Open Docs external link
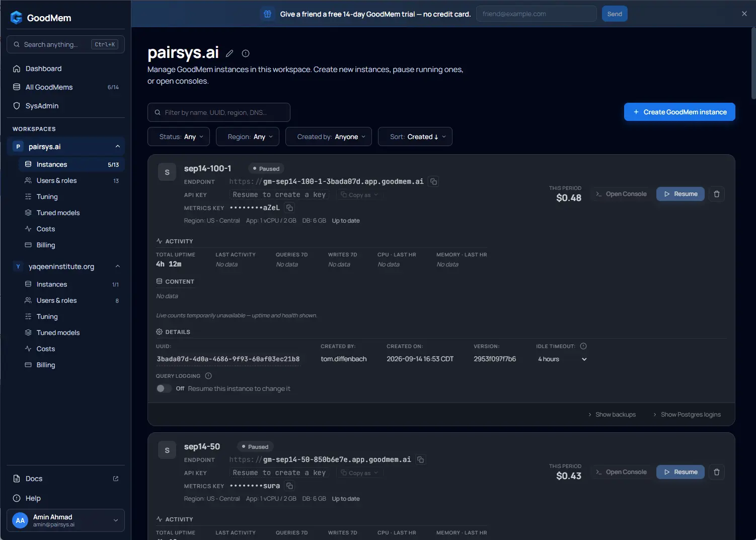Viewport: 756px width, 540px height. point(66,479)
